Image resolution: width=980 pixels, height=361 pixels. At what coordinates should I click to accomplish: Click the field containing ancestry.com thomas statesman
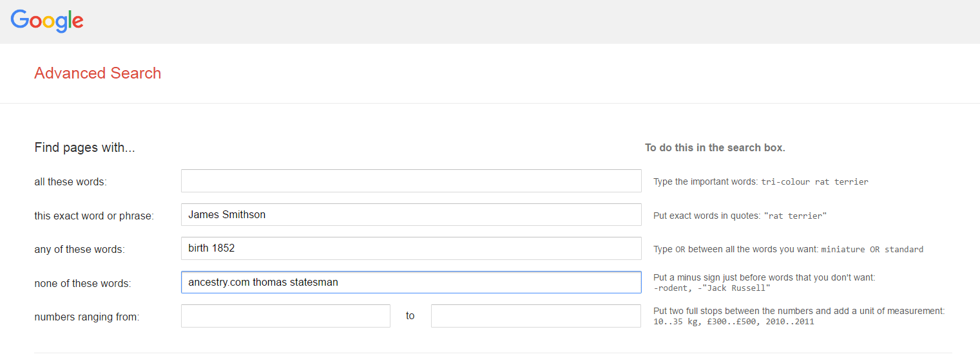point(411,282)
